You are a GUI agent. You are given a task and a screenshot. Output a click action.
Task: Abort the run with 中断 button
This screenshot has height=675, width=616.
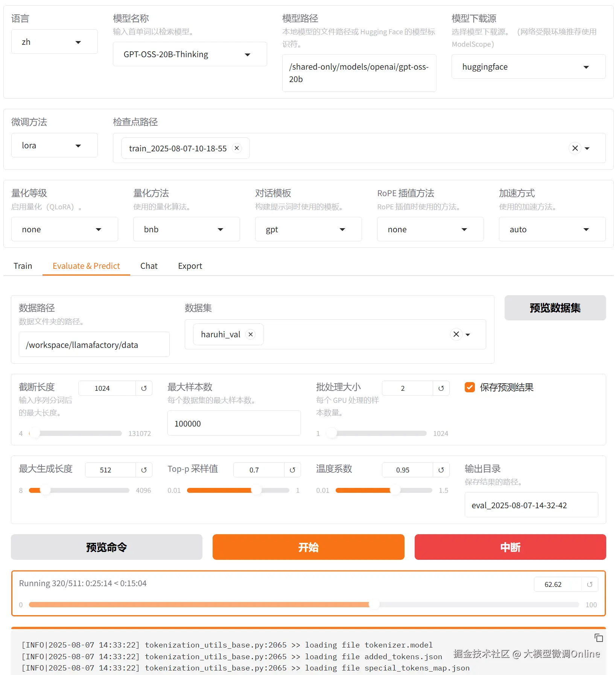pos(510,547)
